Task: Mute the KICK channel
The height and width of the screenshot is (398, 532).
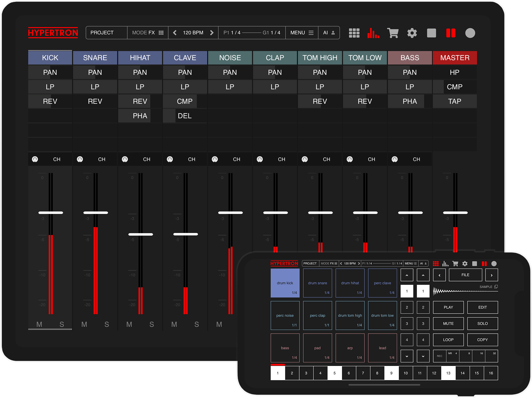Action: pos(39,324)
